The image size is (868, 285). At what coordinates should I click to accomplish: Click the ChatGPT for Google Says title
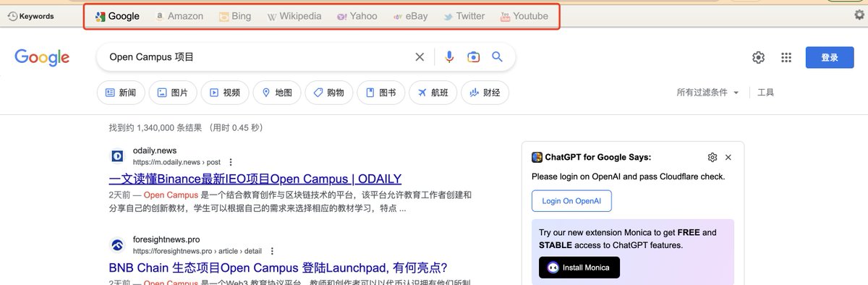(x=597, y=157)
